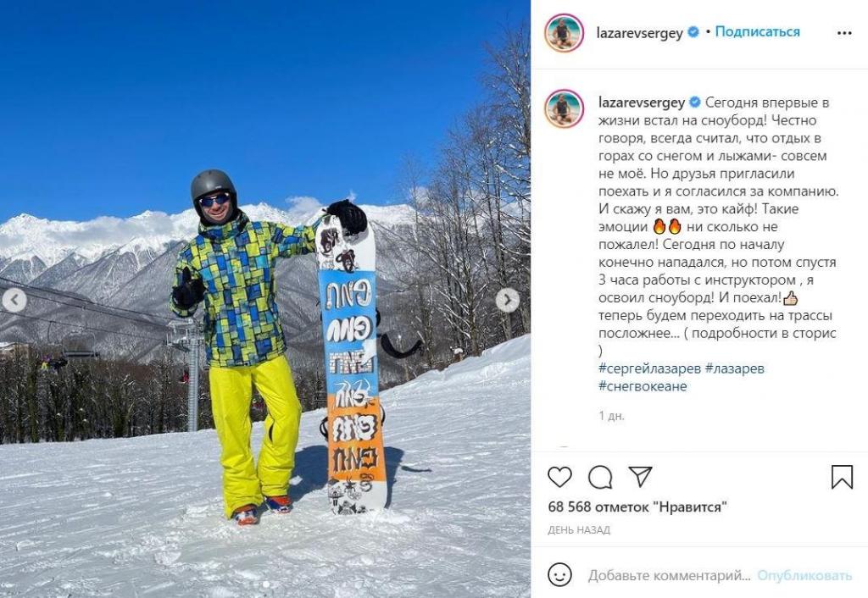Open the three-dot more options menu
Screen dimensions: 868x598
click(x=844, y=33)
